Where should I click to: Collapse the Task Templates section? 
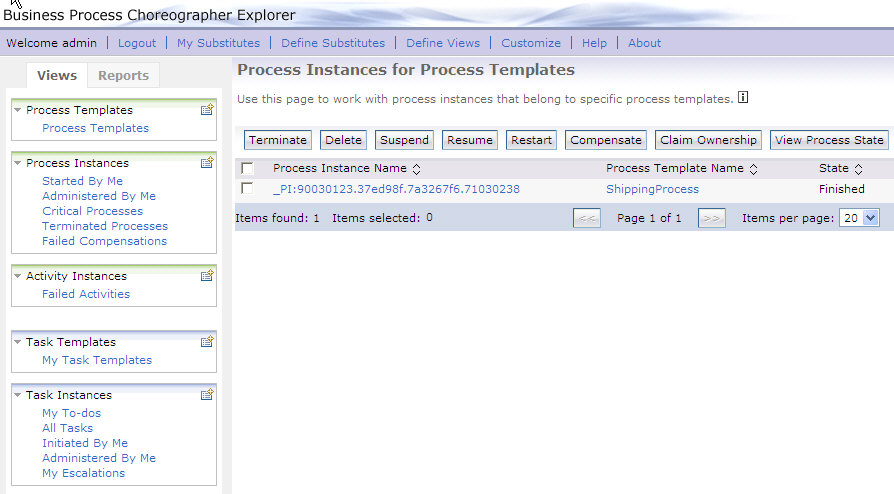(18, 342)
